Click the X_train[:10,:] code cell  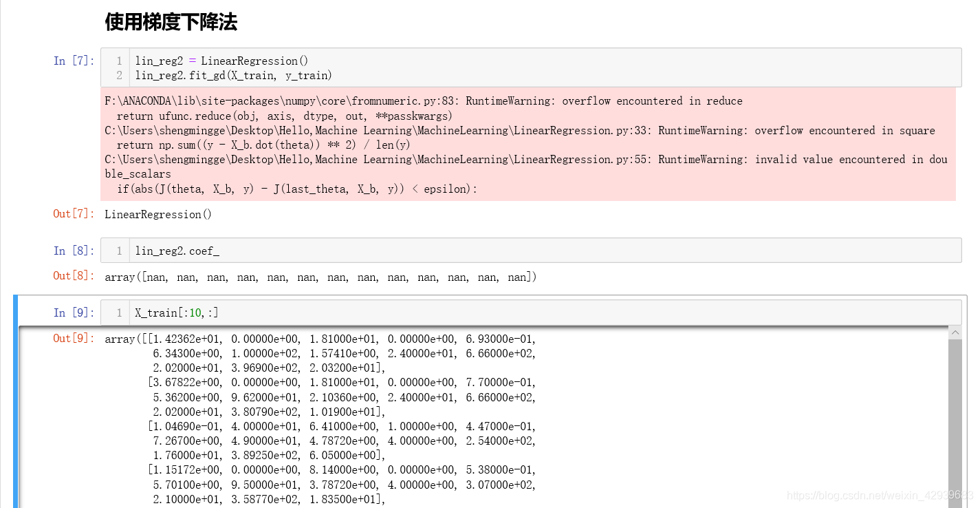pyautogui.click(x=531, y=313)
